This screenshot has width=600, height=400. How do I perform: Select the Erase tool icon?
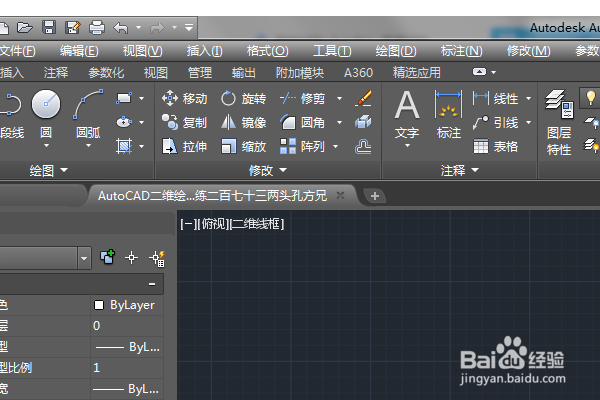click(x=363, y=98)
